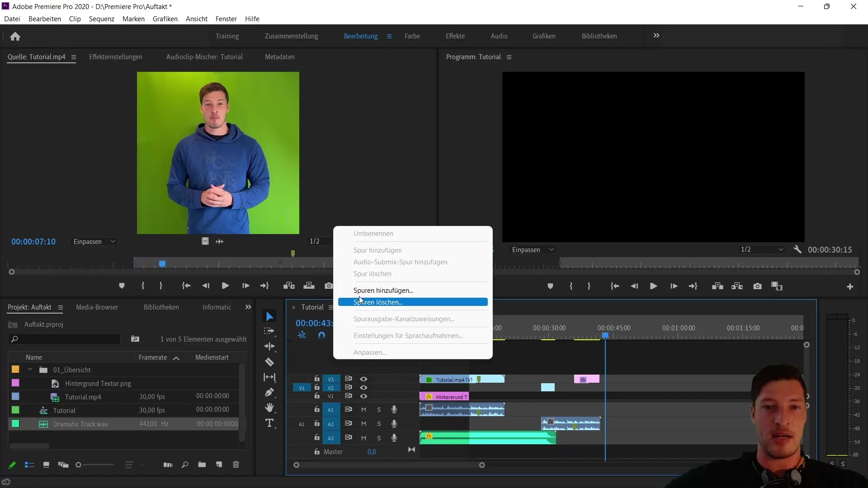Select the Slip tool
Viewport: 868px width, 488px height.
pos(269,377)
